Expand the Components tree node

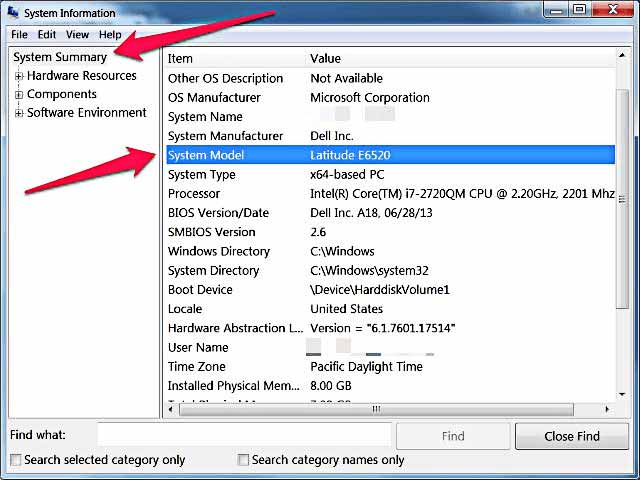pos(19,95)
